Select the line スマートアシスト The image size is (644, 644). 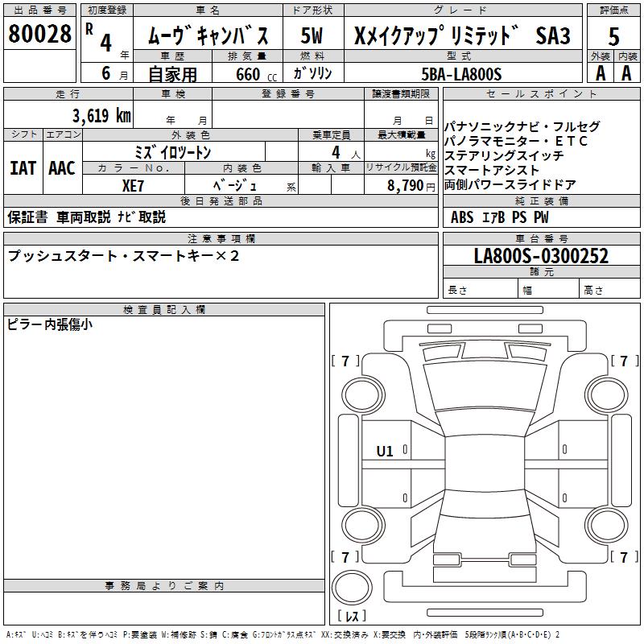click(492, 170)
